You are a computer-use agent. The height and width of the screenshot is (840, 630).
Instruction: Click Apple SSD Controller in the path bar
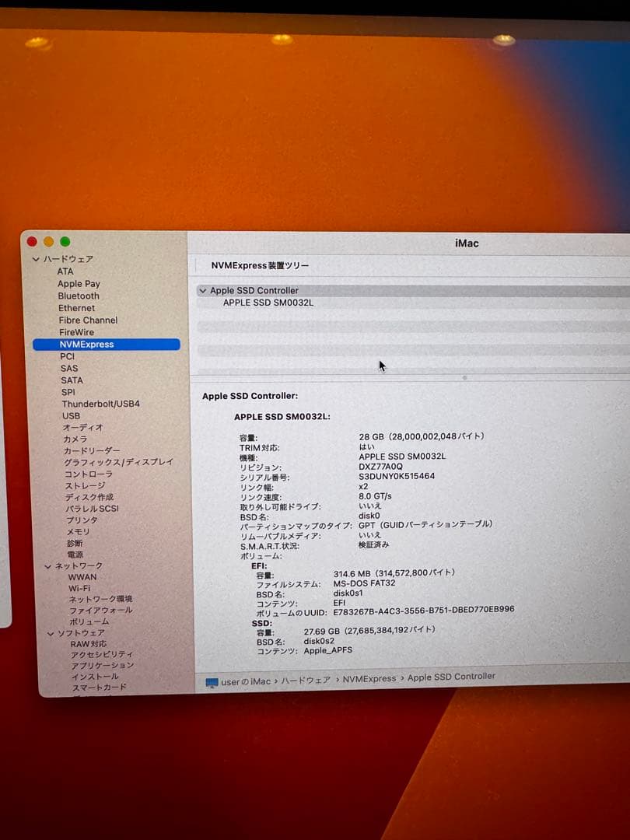coord(452,677)
